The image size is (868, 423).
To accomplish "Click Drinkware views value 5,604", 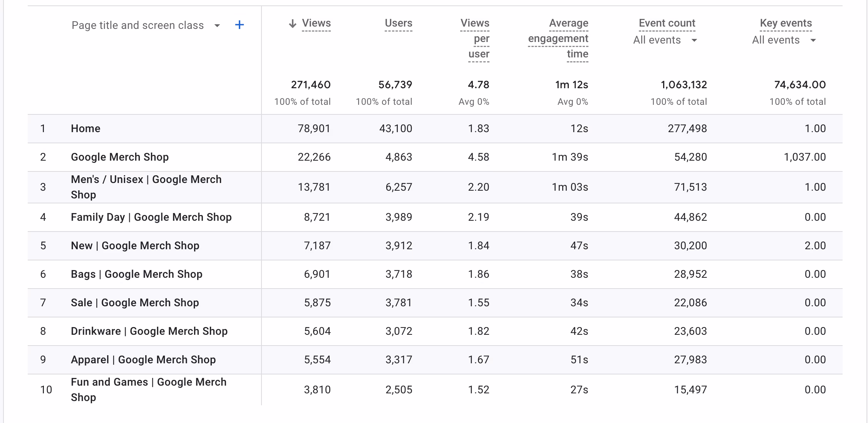I will 317,331.
